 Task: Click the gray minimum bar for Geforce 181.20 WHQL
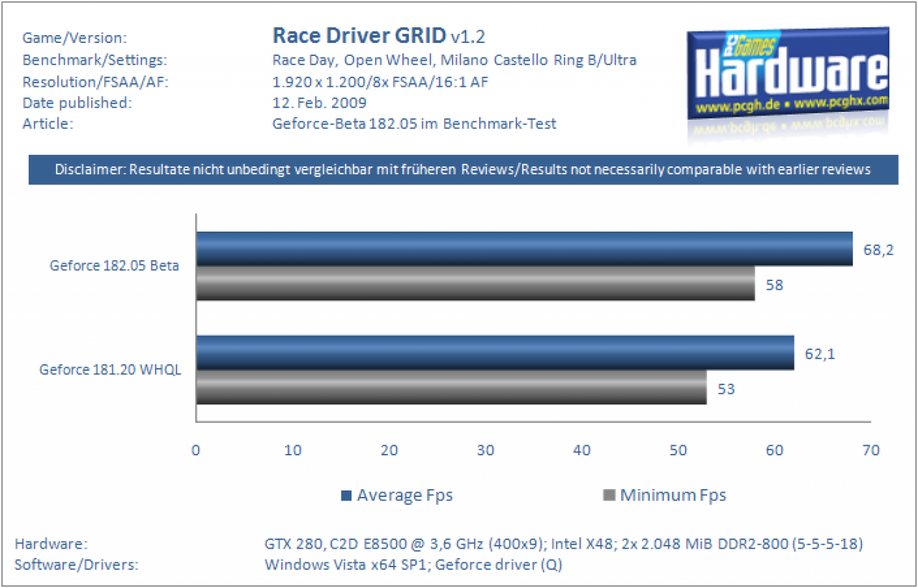pyautogui.click(x=451, y=387)
